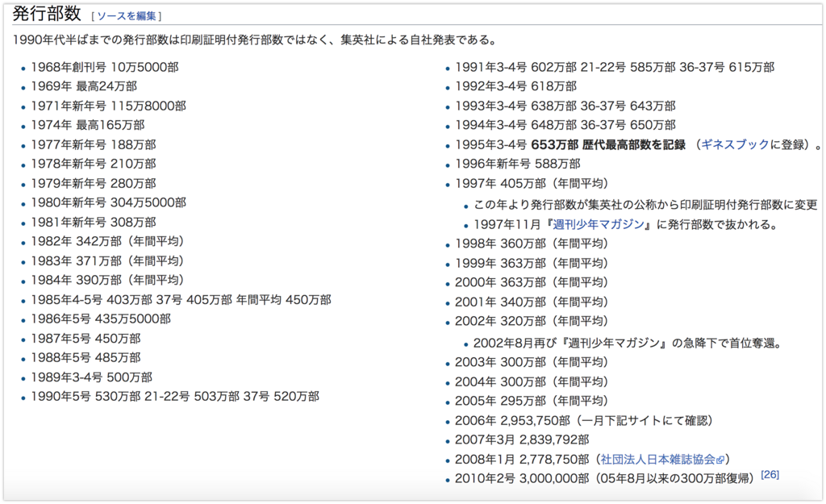
Task: Click the external link icon after 日本雑誌協会
Action: (x=720, y=460)
